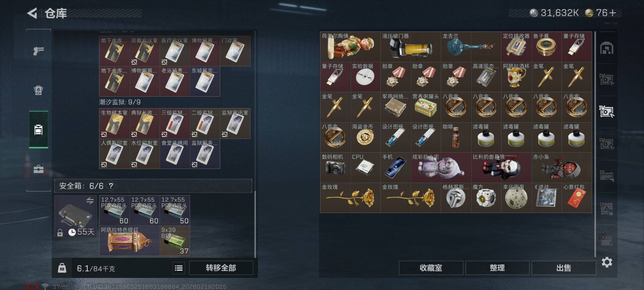Image resolution: width=644 pixels, height=290 pixels.
Task: Open warehouse settings with the gear icon
Action: 607,262
